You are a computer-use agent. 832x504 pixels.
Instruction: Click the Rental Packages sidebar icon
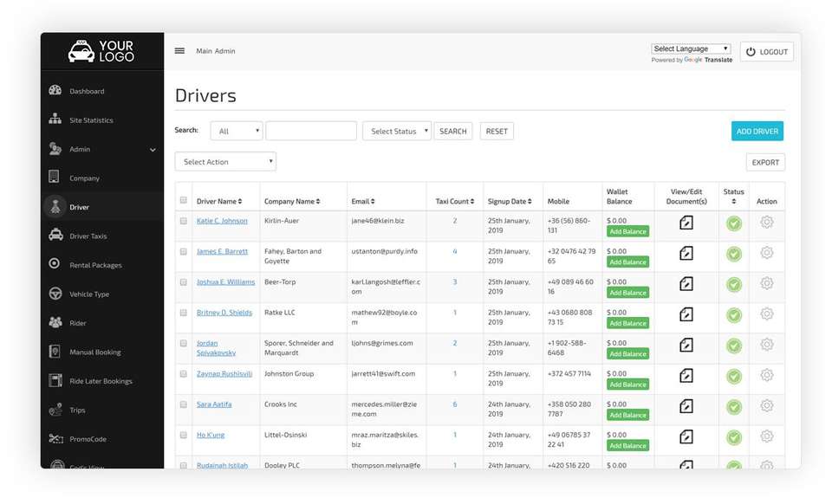pos(55,264)
